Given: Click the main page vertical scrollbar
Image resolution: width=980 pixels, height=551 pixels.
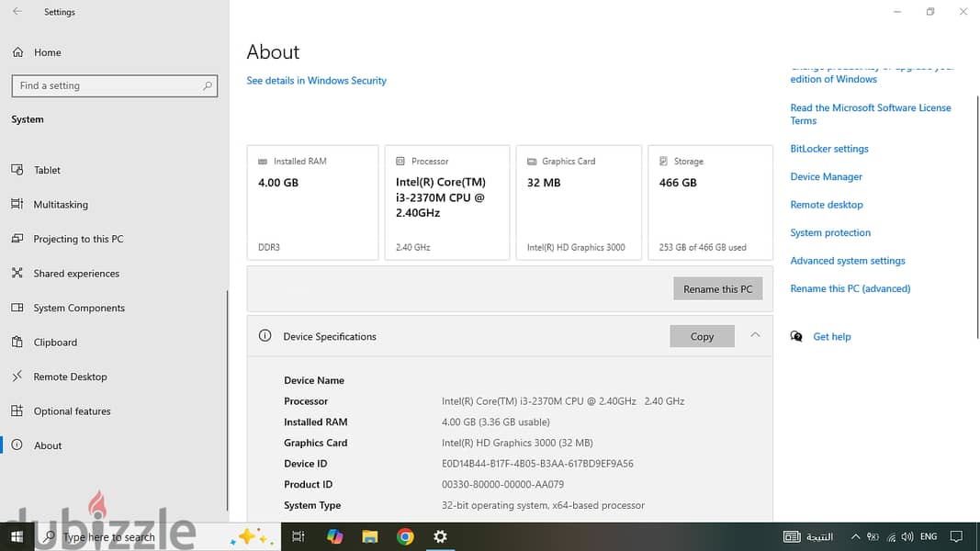Looking at the screenshot, I should (x=977, y=218).
